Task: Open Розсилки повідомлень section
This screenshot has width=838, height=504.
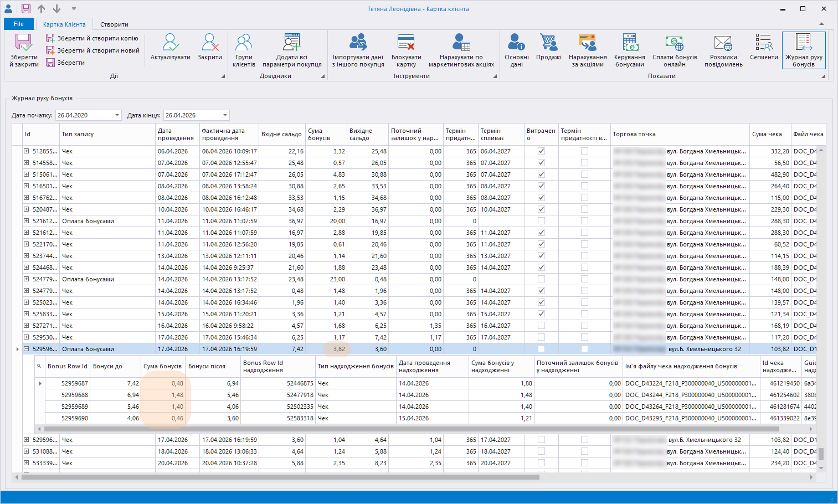Action: (x=723, y=49)
